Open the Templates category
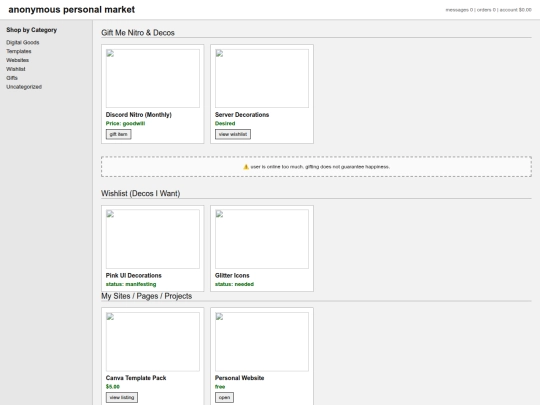The image size is (540, 405). point(19,51)
